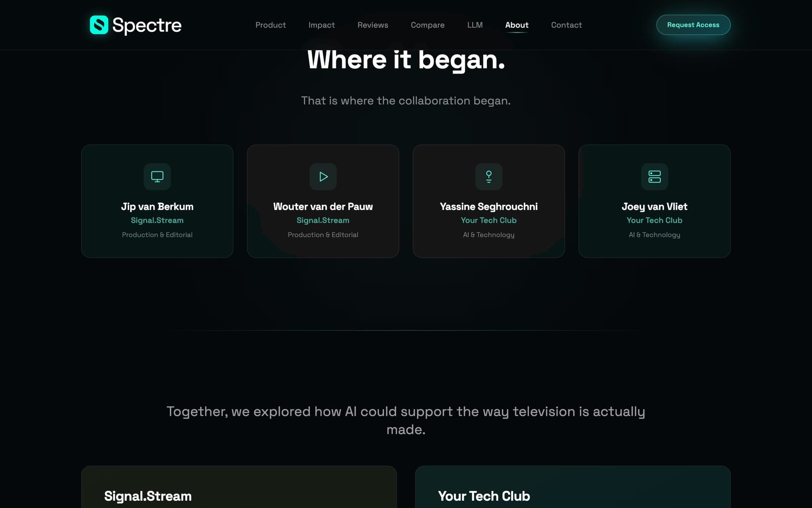Click the Request Access button
812x508 pixels.
tap(693, 25)
